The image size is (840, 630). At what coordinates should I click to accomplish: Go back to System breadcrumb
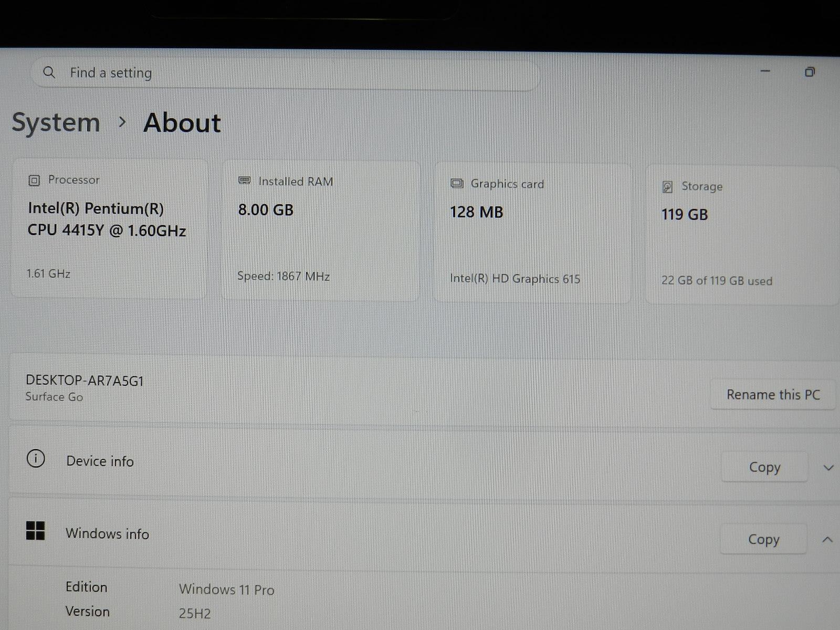pos(56,123)
